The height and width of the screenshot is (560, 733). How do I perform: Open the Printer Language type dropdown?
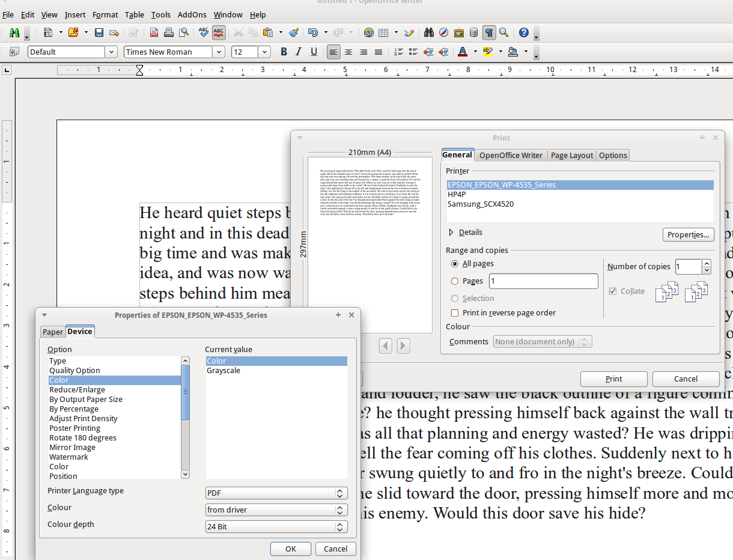276,493
